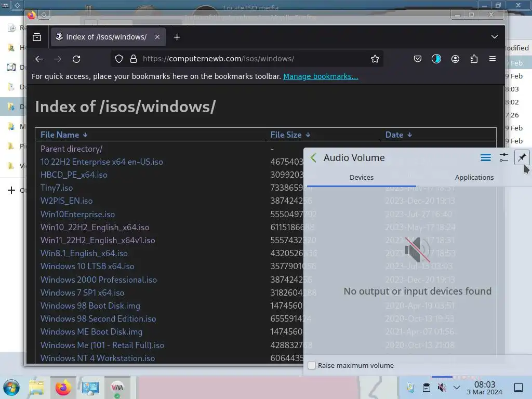Image resolution: width=532 pixels, height=399 pixels.
Task: Download Windows Me (101 - Retail Full).iso
Action: [x=102, y=345]
